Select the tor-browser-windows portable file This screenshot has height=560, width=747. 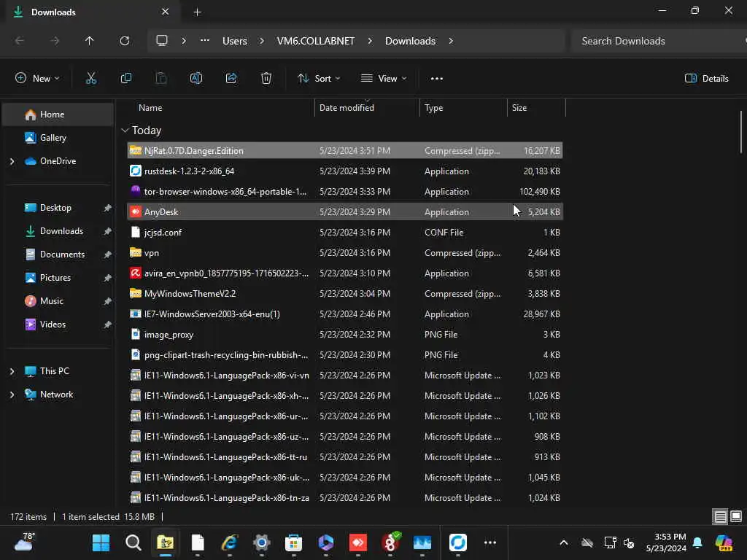click(345, 192)
